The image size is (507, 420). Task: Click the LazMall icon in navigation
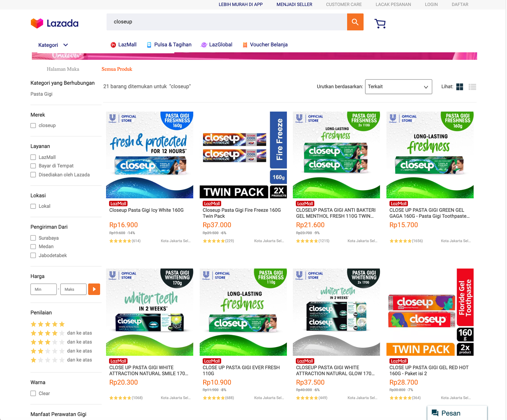click(x=113, y=45)
